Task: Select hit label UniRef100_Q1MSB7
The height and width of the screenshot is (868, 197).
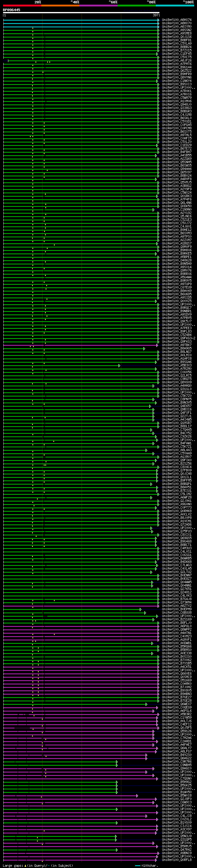Action: pyautogui.click(x=176, y=423)
